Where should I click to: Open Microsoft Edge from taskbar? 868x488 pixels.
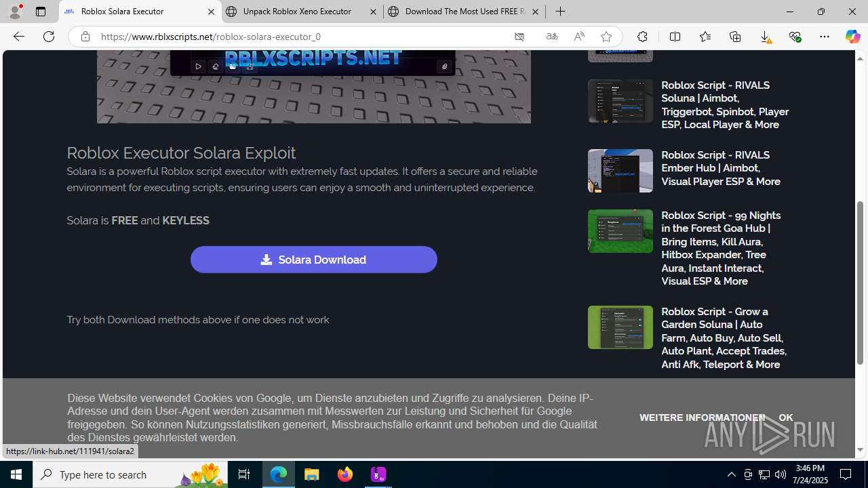(279, 474)
